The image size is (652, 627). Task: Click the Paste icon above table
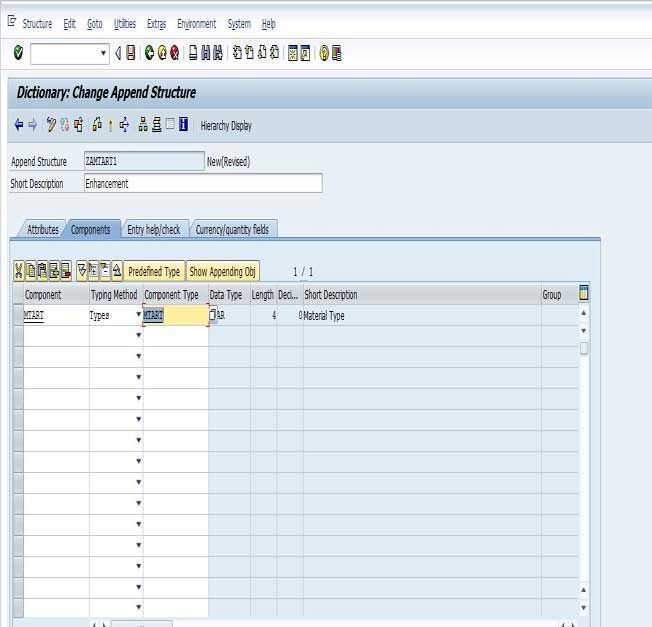[x=42, y=271]
